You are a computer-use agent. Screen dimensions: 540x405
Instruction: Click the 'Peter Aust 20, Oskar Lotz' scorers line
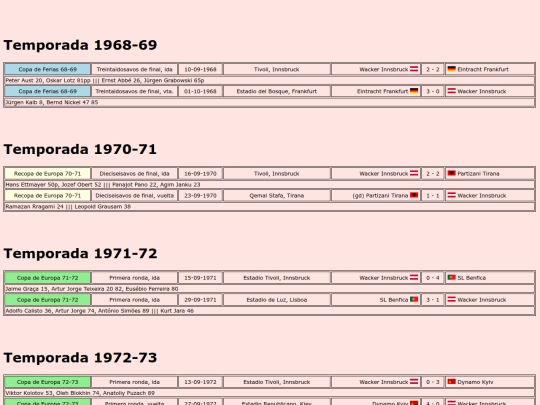click(269, 80)
